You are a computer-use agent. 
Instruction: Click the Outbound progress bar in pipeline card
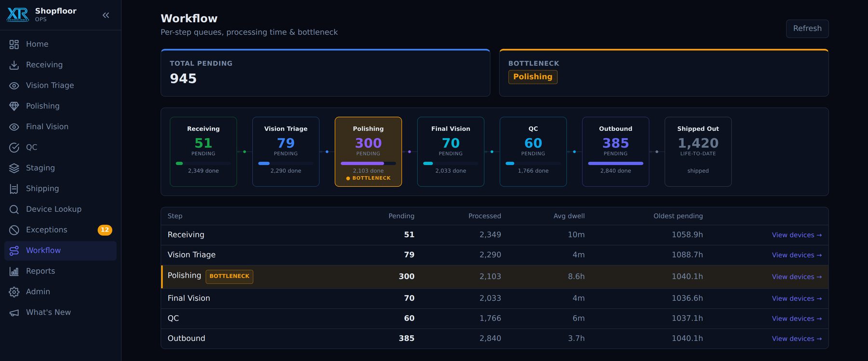coord(616,164)
